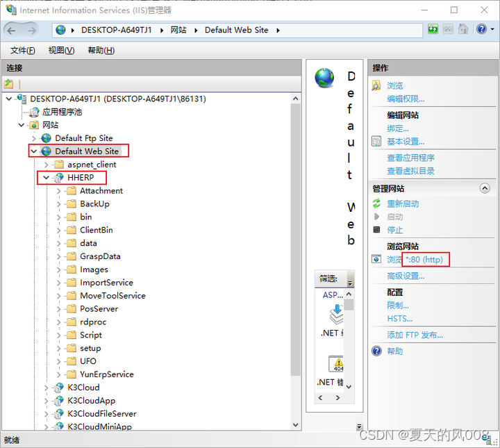Click the 查看虚拟目录 link
Viewport: 500px width, 448px height.
(410, 171)
